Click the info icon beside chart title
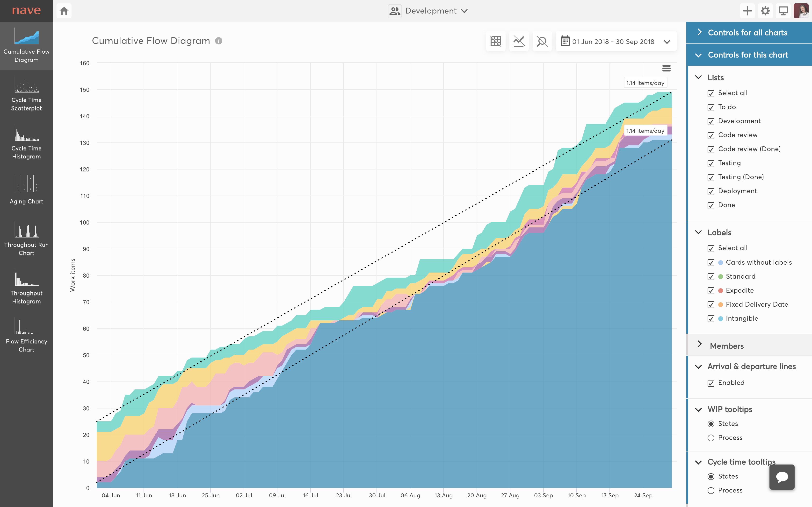 tap(219, 41)
